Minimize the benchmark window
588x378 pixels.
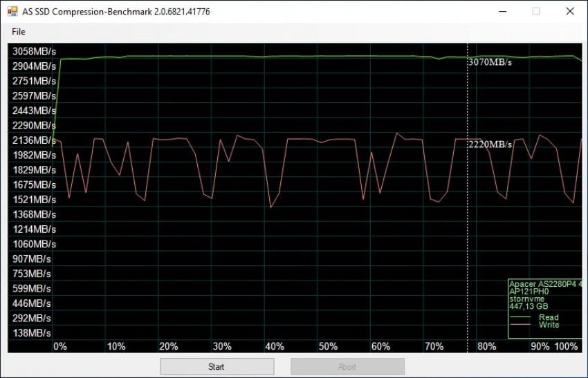click(501, 12)
